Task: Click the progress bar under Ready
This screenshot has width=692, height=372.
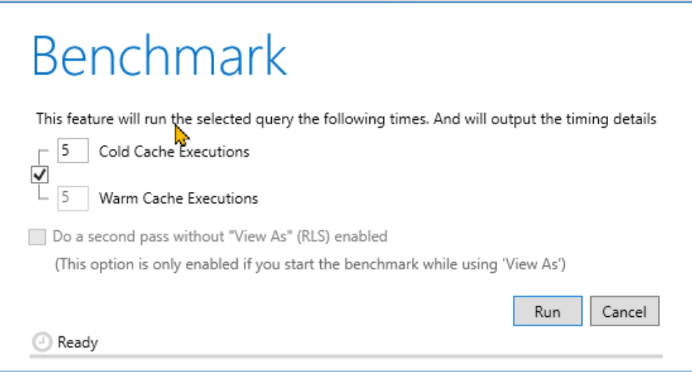Action: [x=346, y=356]
